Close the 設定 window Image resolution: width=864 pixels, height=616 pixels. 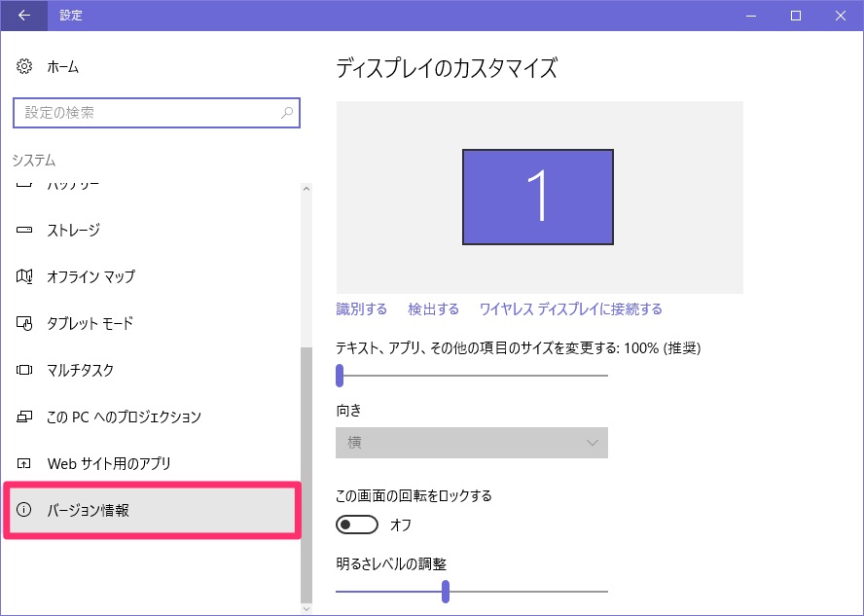coord(841,16)
